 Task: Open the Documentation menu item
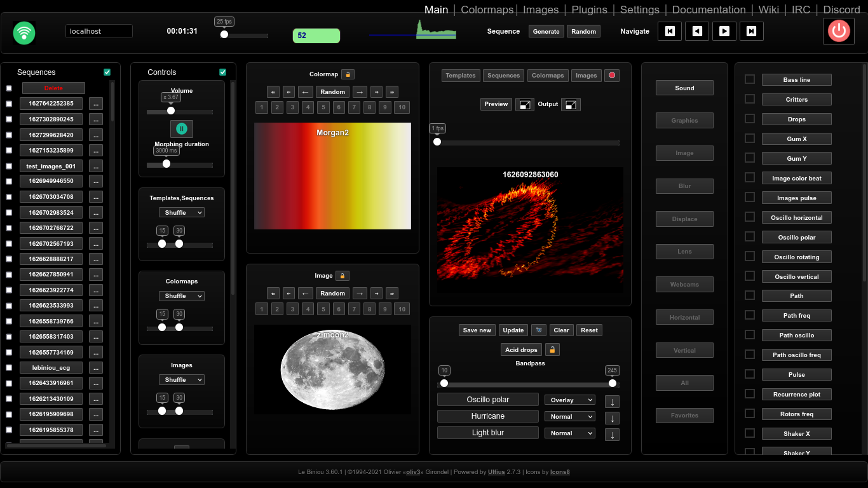pyautogui.click(x=709, y=10)
